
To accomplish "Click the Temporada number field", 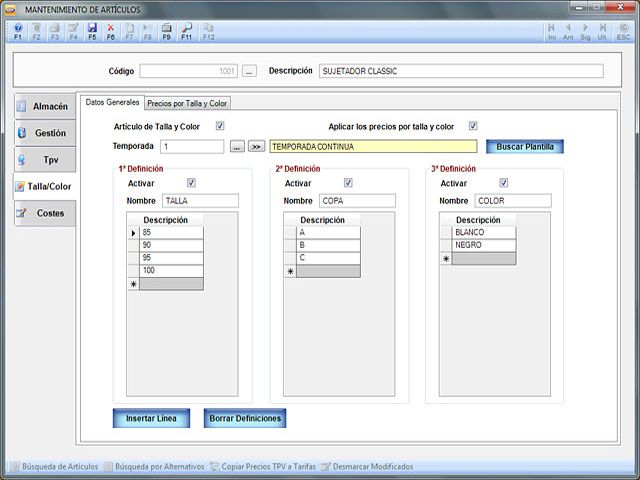I will click(192, 147).
